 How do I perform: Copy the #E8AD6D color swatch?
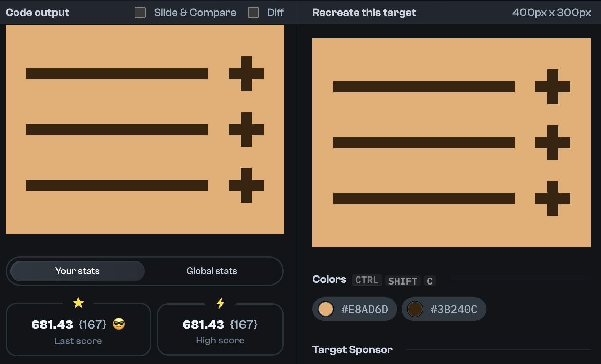(x=354, y=309)
